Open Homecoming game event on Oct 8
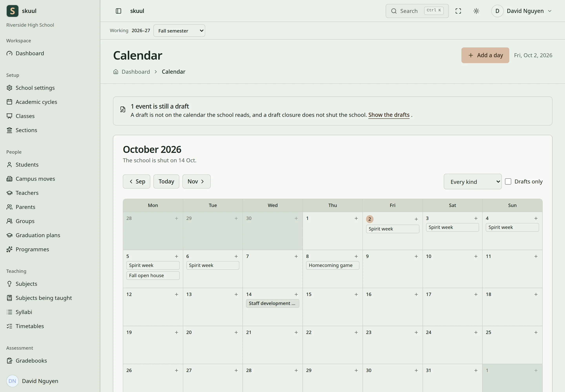 332,265
